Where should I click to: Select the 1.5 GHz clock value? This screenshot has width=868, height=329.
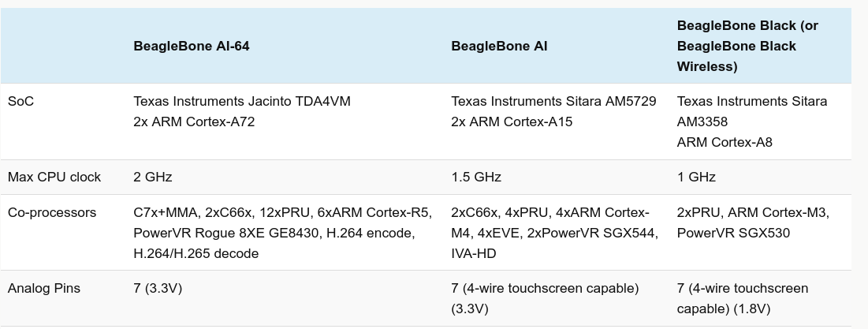[x=476, y=177]
